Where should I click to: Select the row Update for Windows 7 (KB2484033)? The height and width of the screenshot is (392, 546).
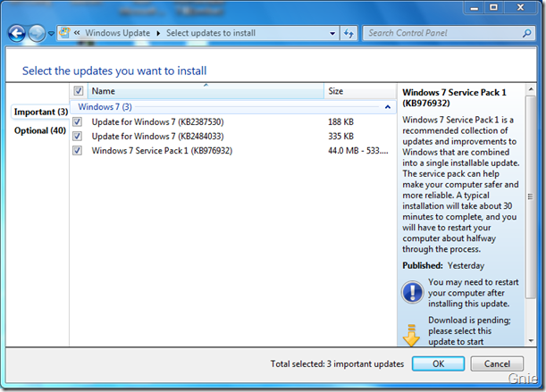point(233,137)
